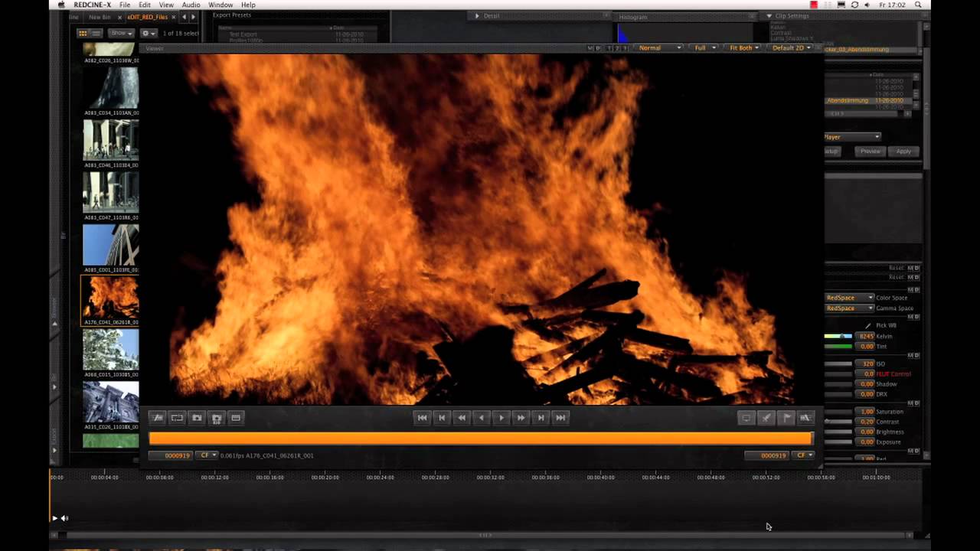Open the Gamma Space RedSpace dropdown
Screen dimensions: 980x551
tap(849, 308)
